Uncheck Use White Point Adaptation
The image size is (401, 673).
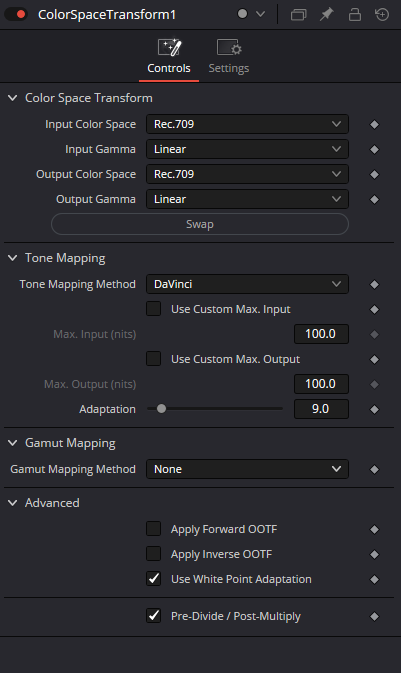pyautogui.click(x=154, y=579)
